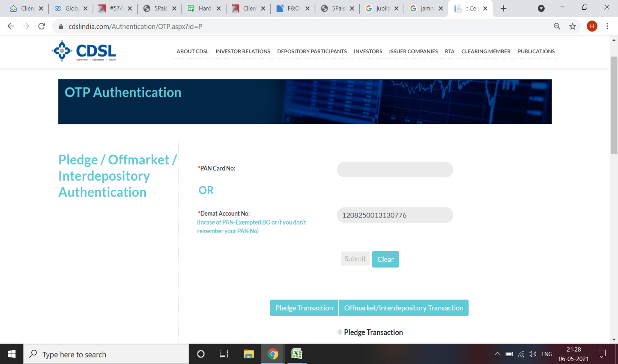Click the browser forward arrow
618x364 pixels.
[x=26, y=26]
